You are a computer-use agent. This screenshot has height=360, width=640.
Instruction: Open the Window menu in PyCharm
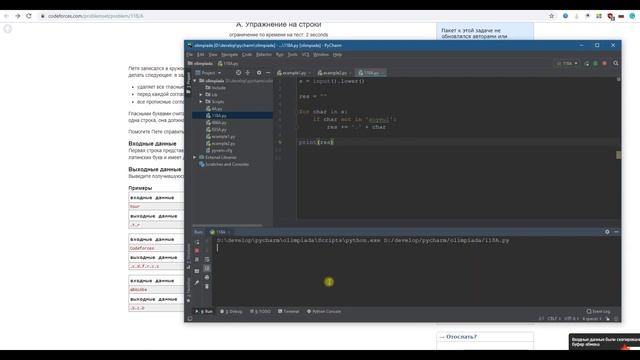(321, 54)
